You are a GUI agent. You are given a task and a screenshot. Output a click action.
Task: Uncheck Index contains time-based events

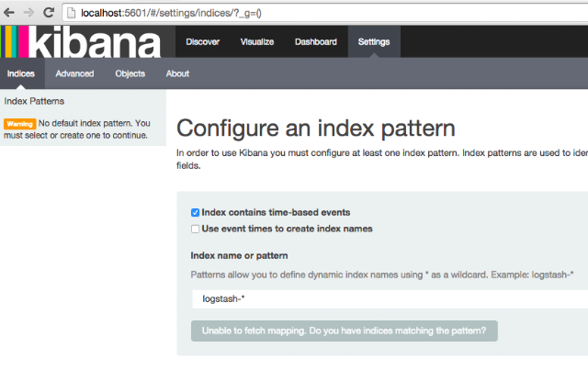tap(195, 213)
